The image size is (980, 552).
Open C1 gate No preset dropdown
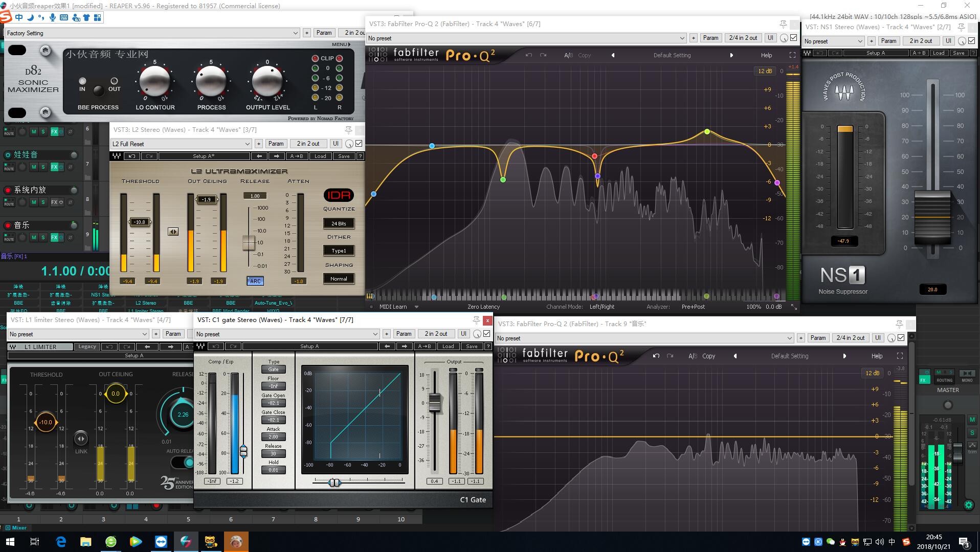pyautogui.click(x=287, y=334)
